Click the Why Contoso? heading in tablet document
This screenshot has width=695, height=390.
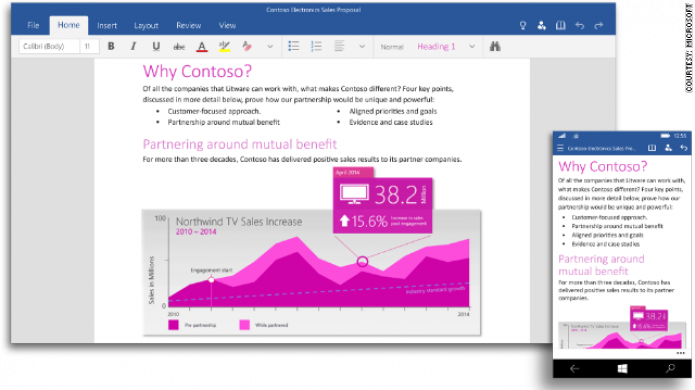(x=197, y=71)
